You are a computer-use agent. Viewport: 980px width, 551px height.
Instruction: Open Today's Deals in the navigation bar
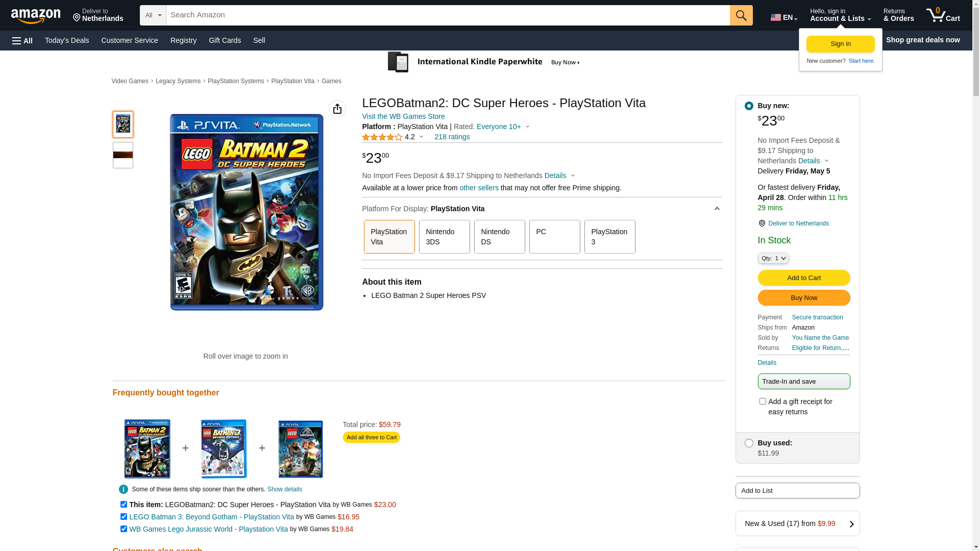pos(67,40)
